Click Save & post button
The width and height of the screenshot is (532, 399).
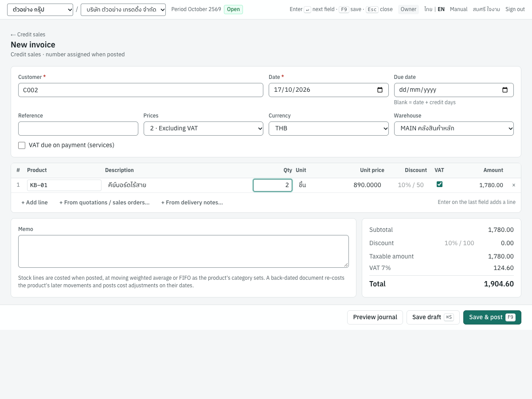point(492,317)
